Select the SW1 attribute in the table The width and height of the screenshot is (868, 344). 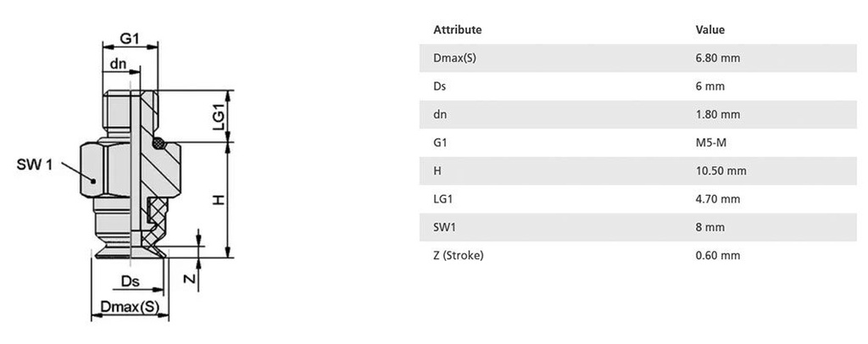click(x=444, y=227)
